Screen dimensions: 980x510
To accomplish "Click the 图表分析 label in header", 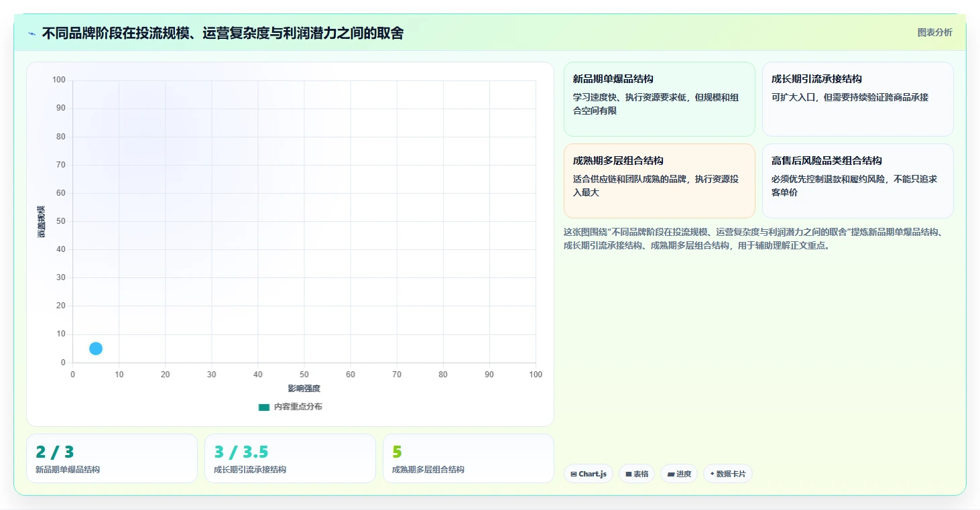I will coord(934,32).
